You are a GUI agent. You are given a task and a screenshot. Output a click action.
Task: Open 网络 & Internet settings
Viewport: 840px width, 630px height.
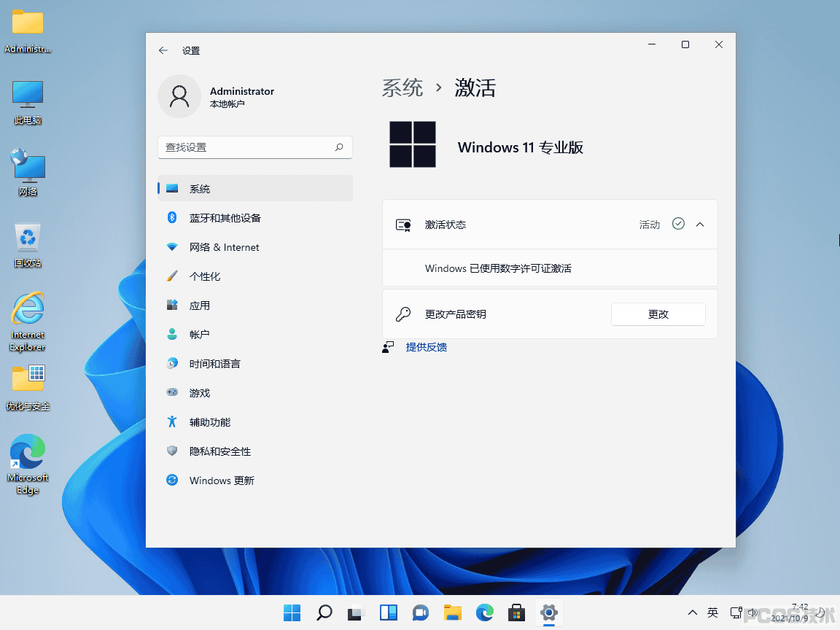pos(255,247)
